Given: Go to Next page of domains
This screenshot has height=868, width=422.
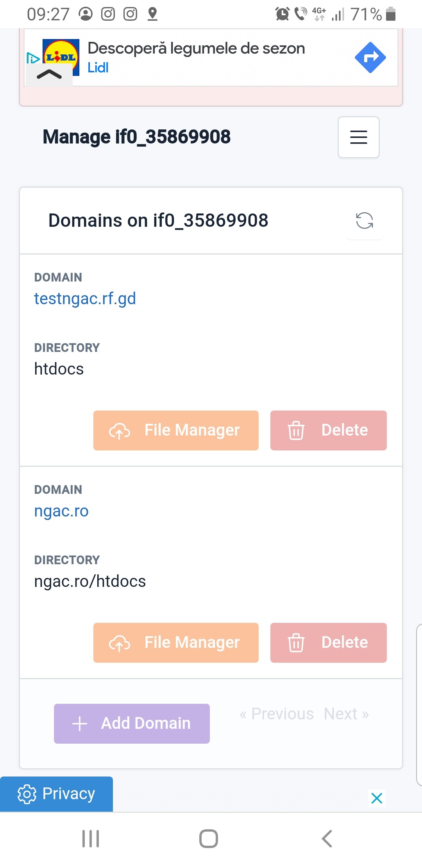Looking at the screenshot, I should (x=346, y=714).
